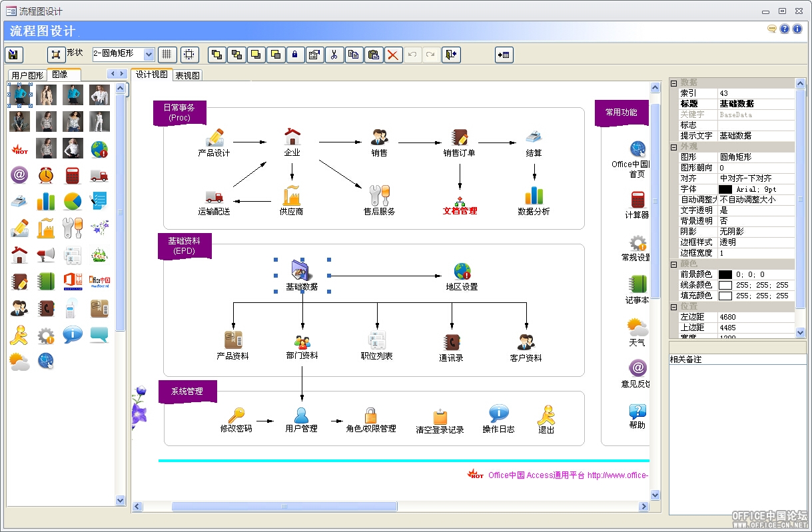Paste from clipboard icon
Screen dimensions: 812x532
click(x=374, y=55)
